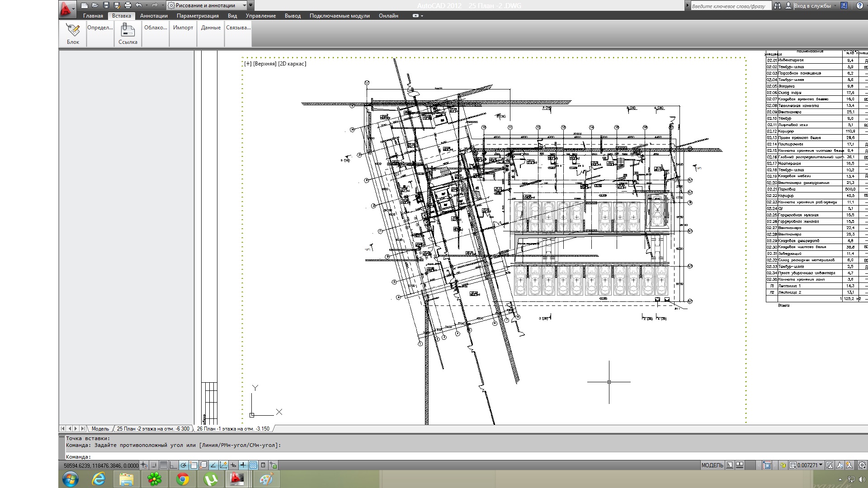
Task: Click the Undo arrow icon
Action: tap(139, 5)
